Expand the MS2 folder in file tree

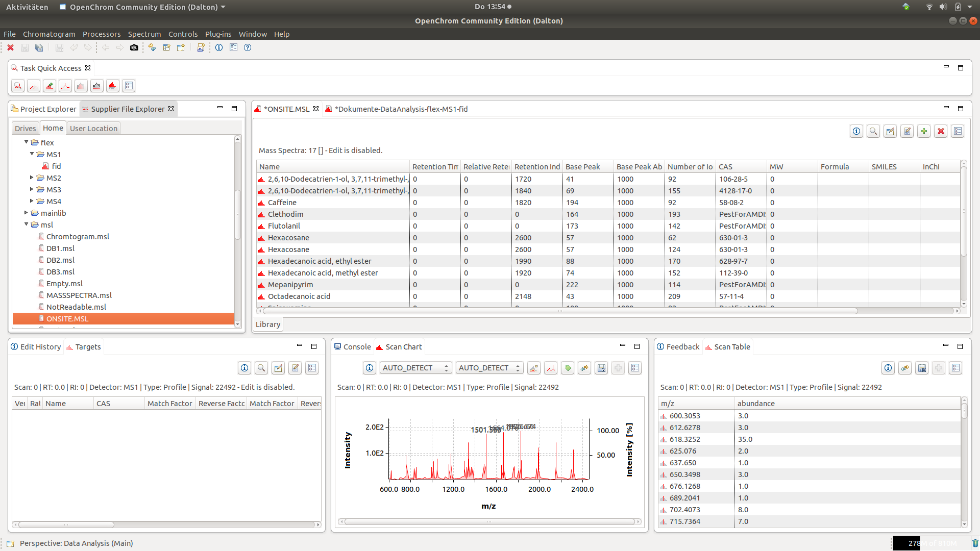[32, 178]
